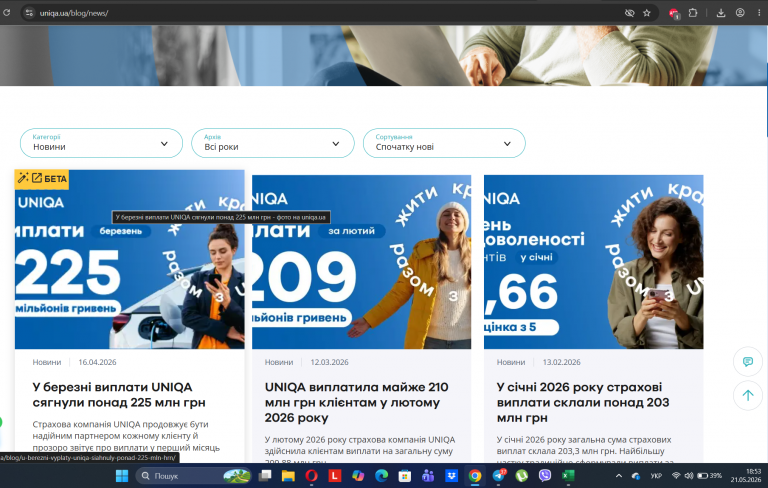Open Task View in the taskbar
The image size is (768, 488).
(265, 476)
